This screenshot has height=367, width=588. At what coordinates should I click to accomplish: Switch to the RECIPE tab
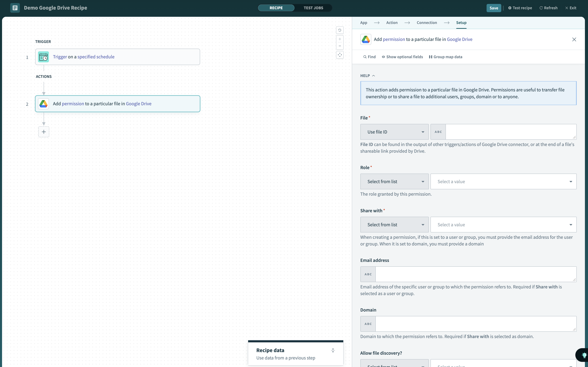pyautogui.click(x=276, y=8)
